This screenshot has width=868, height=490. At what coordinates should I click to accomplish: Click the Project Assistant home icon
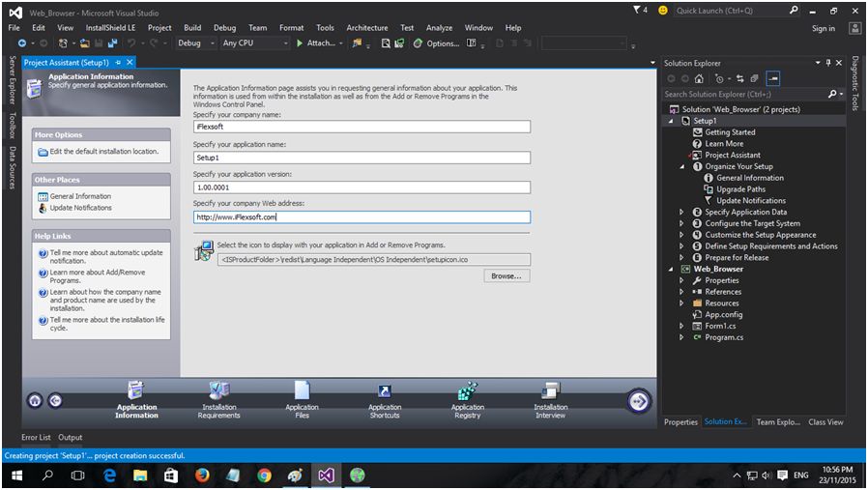click(35, 400)
